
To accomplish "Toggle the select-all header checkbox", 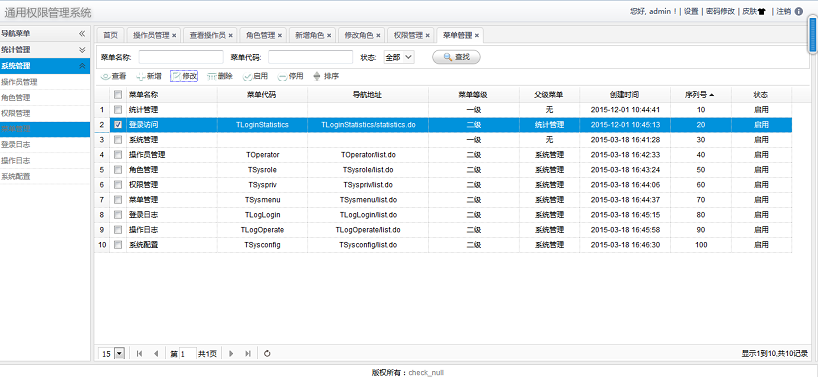I will [x=118, y=94].
